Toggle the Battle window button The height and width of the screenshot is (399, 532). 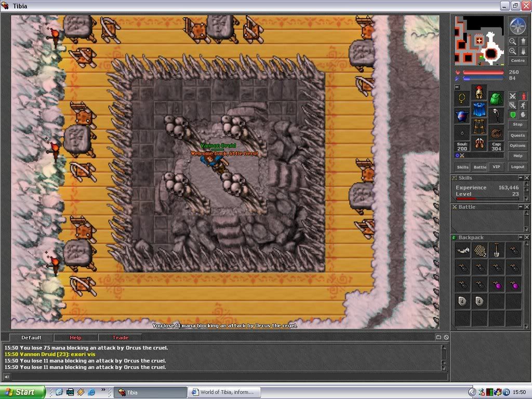[480, 167]
